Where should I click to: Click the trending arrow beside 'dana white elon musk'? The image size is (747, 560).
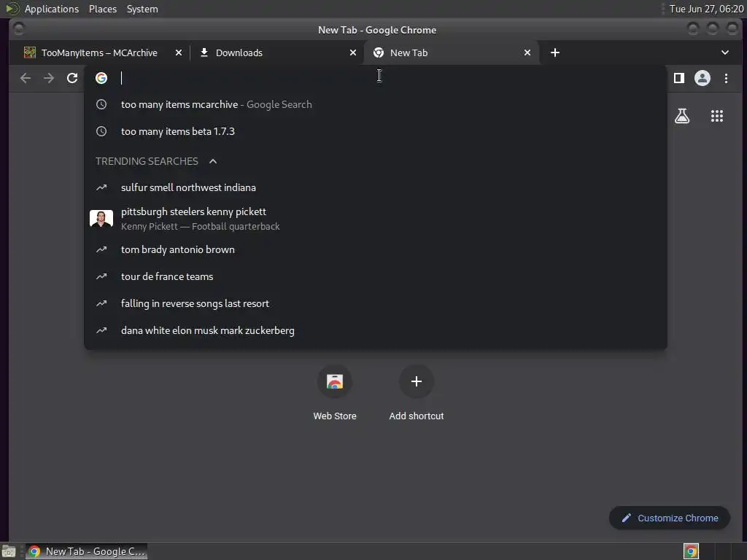coord(101,330)
